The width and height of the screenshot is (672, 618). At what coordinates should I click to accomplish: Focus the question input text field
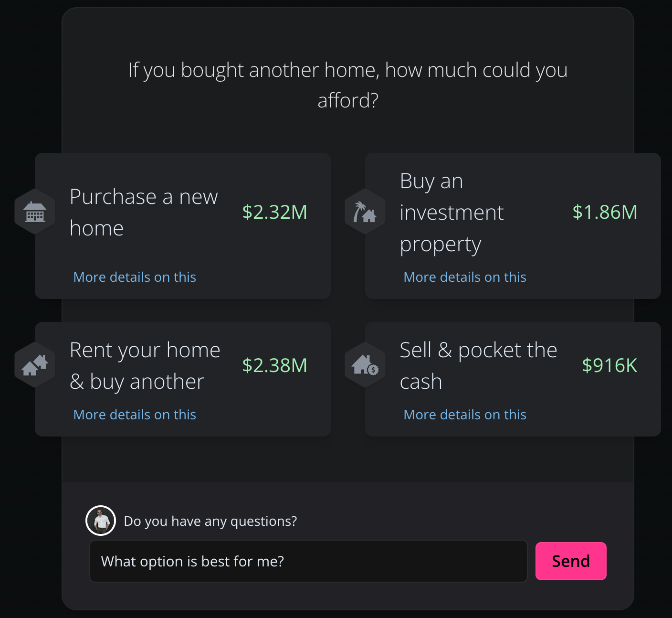point(308,561)
